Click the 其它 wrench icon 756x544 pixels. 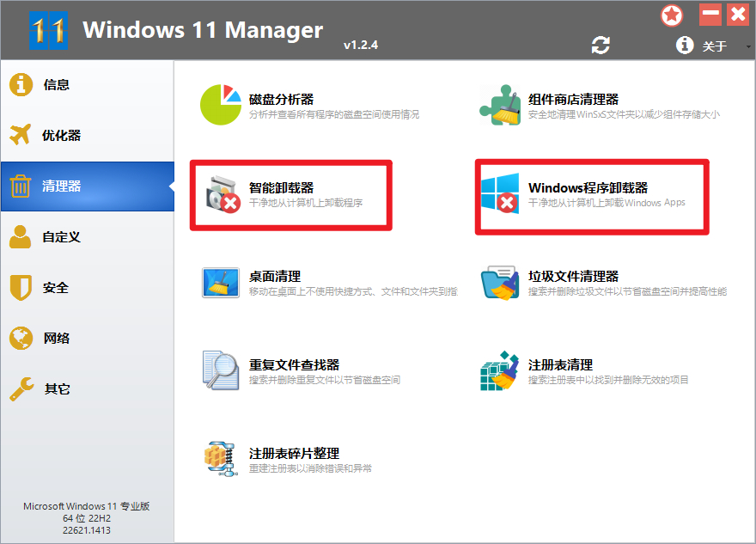coord(21,389)
